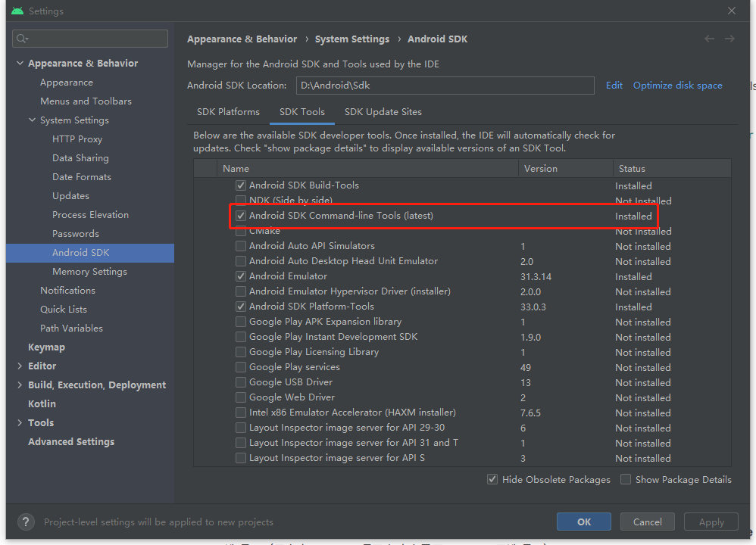756x545 pixels.
Task: Disable Hide Obsolete Packages
Action: pos(492,479)
